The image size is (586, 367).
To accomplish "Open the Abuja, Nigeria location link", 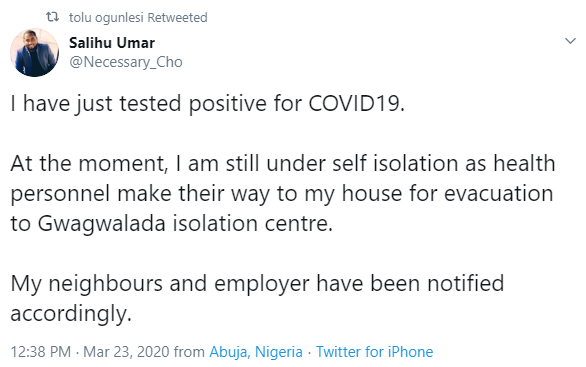I will 256,352.
